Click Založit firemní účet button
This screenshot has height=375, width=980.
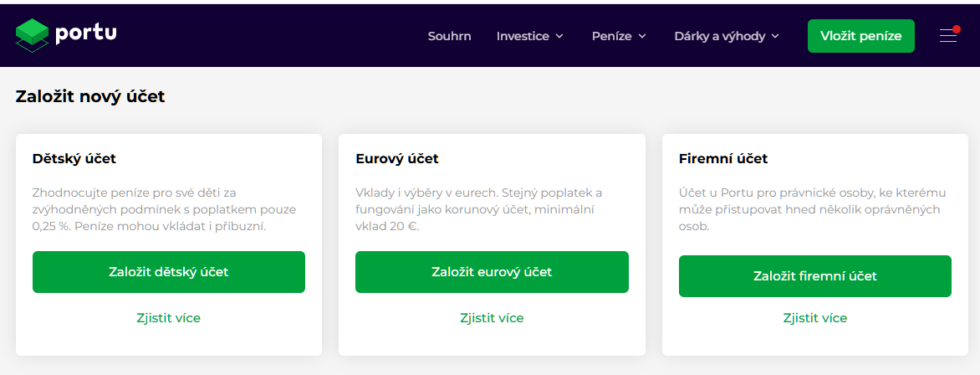(x=814, y=276)
